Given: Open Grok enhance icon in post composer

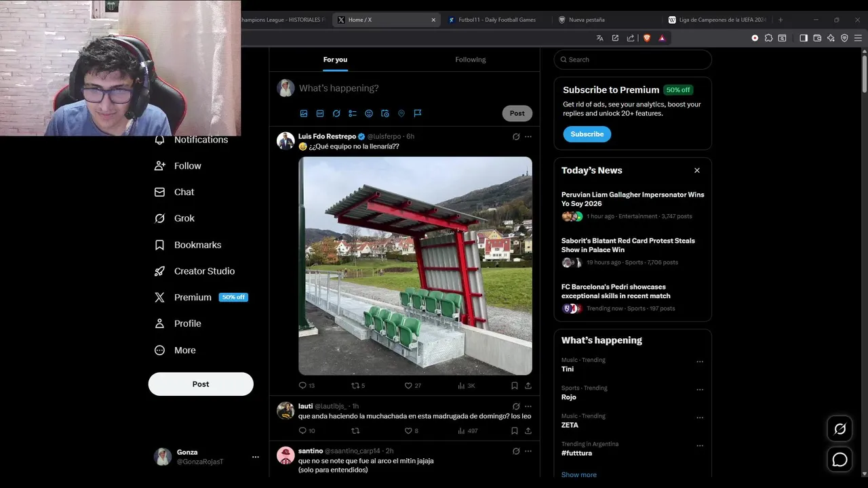Looking at the screenshot, I should pos(336,113).
